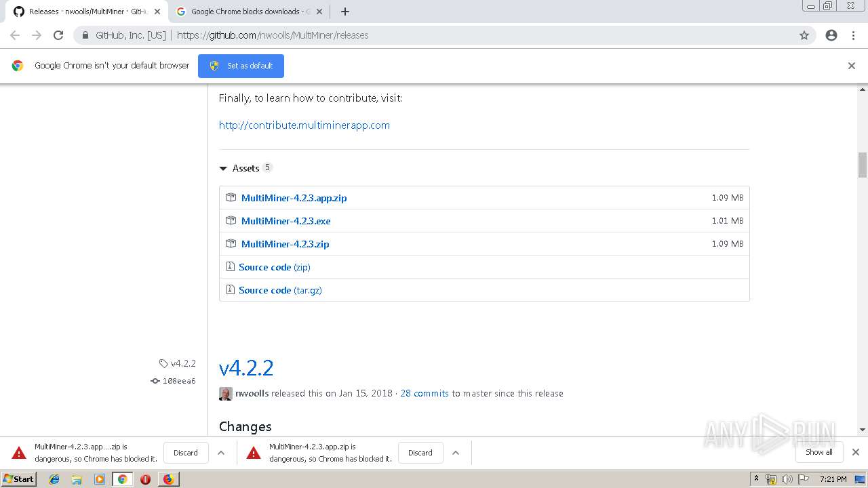This screenshot has height=488, width=868.
Task: Open the Chrome profile avatar menu
Action: click(x=831, y=35)
